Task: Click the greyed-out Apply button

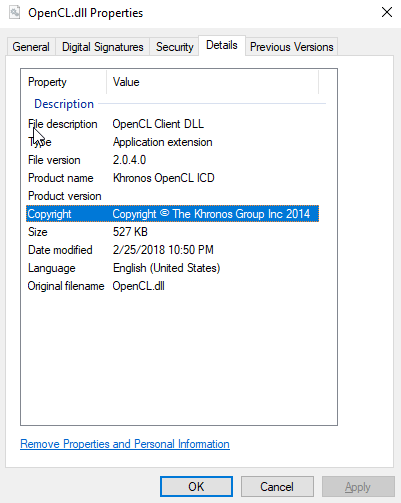Action: (358, 487)
